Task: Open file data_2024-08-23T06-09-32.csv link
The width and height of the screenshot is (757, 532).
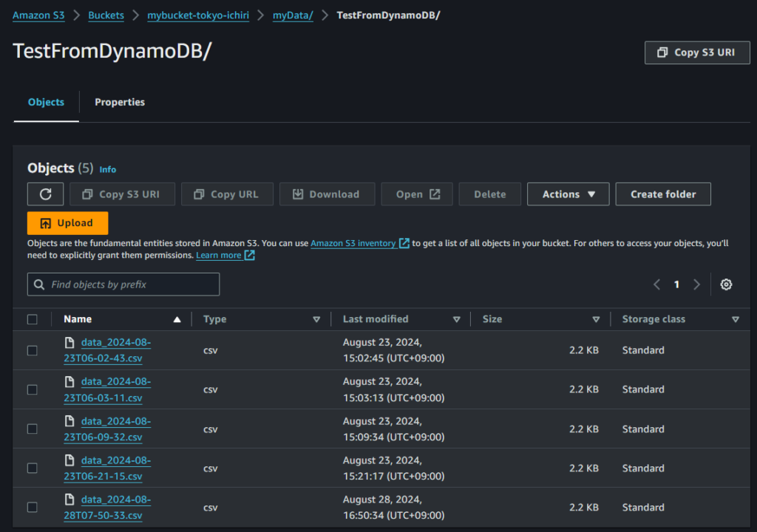Action: [107, 429]
